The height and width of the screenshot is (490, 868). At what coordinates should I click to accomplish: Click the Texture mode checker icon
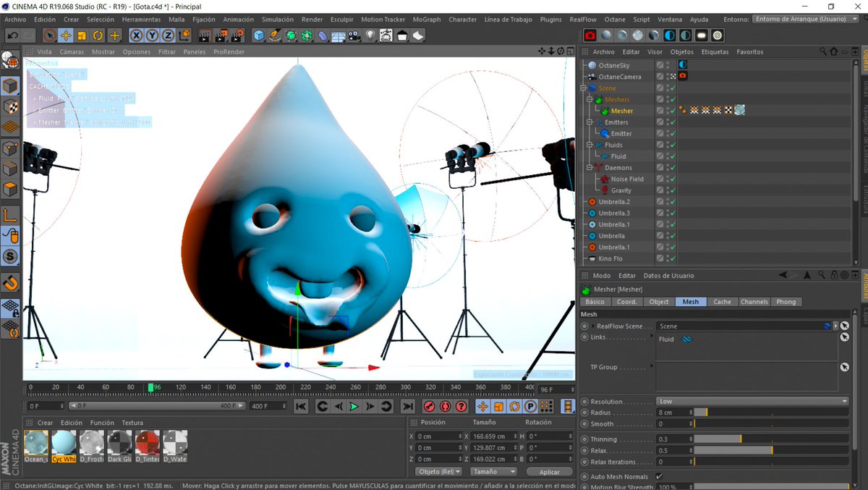pos(10,106)
